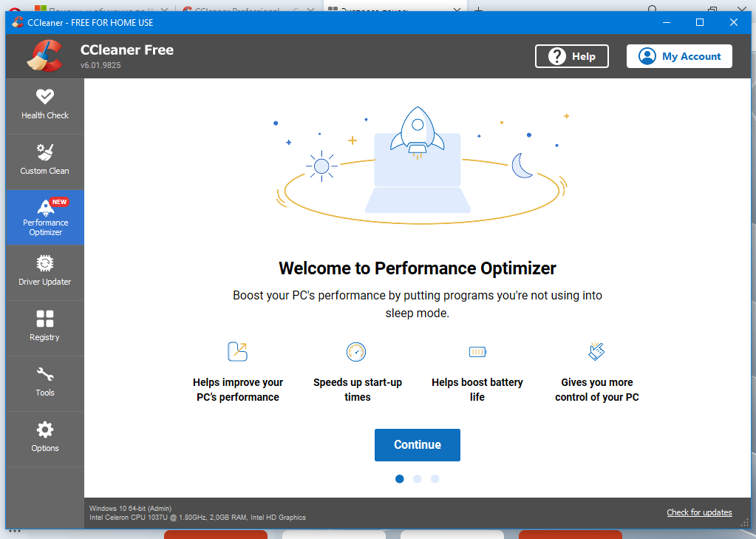Click 'Gives you more control of your PC' text
This screenshot has width=756, height=539.
point(597,390)
